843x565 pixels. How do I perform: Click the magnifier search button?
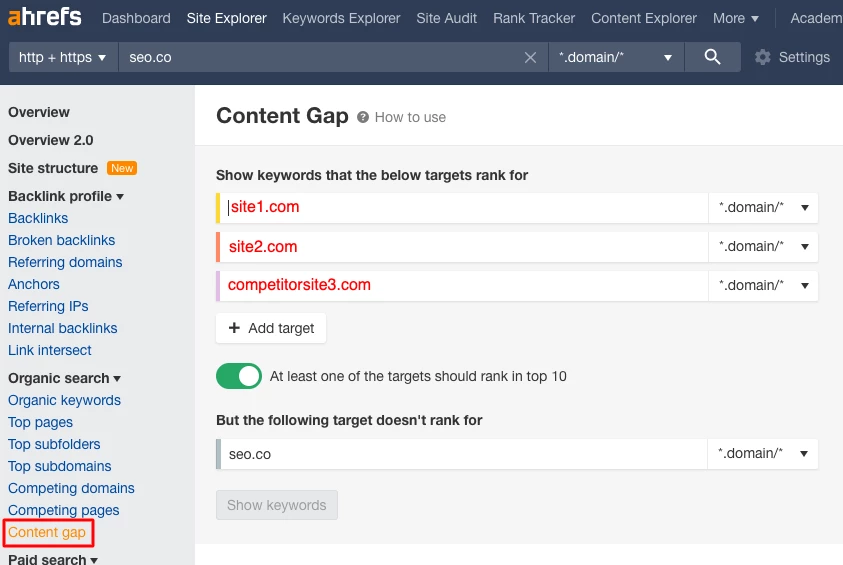712,57
